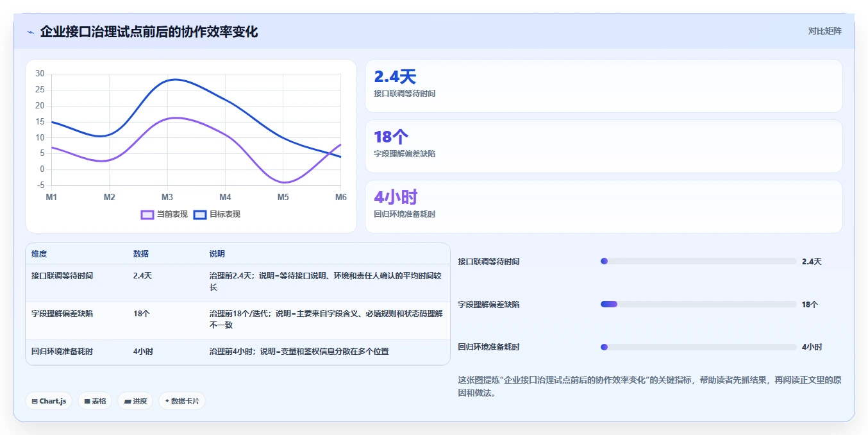Click the summary paragraph starting 这张图提炼
The height and width of the screenshot is (435, 868).
point(649,386)
